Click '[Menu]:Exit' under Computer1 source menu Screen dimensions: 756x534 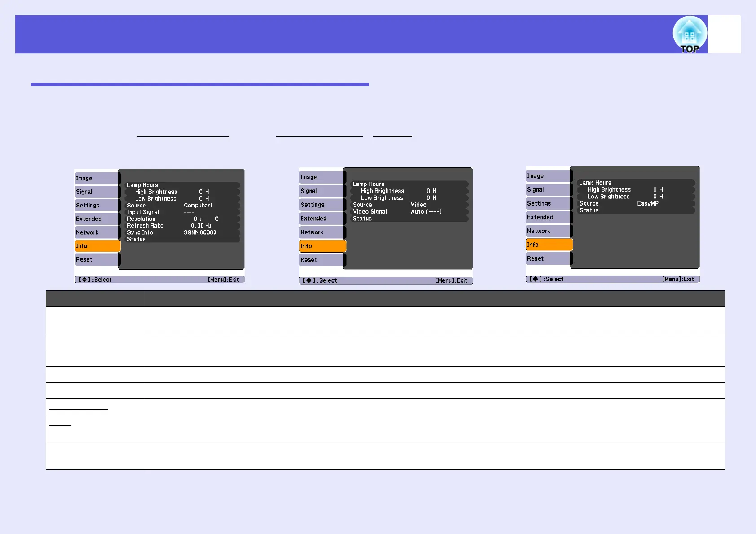[224, 280]
